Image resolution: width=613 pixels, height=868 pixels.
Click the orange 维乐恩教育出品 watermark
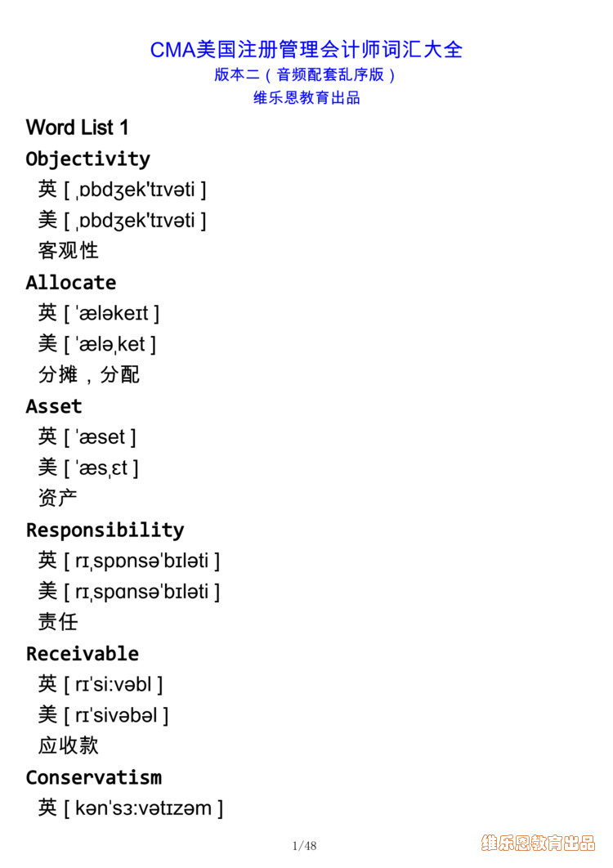point(539,843)
